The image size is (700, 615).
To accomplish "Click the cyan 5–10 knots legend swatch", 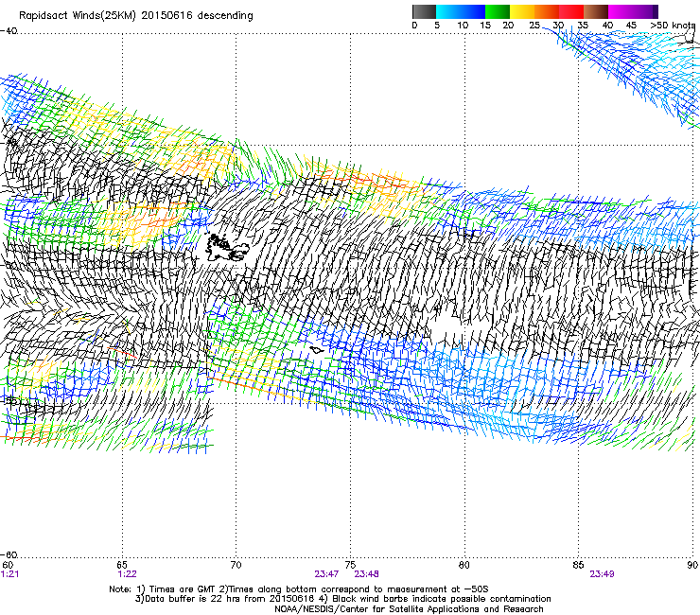I will coord(447,11).
